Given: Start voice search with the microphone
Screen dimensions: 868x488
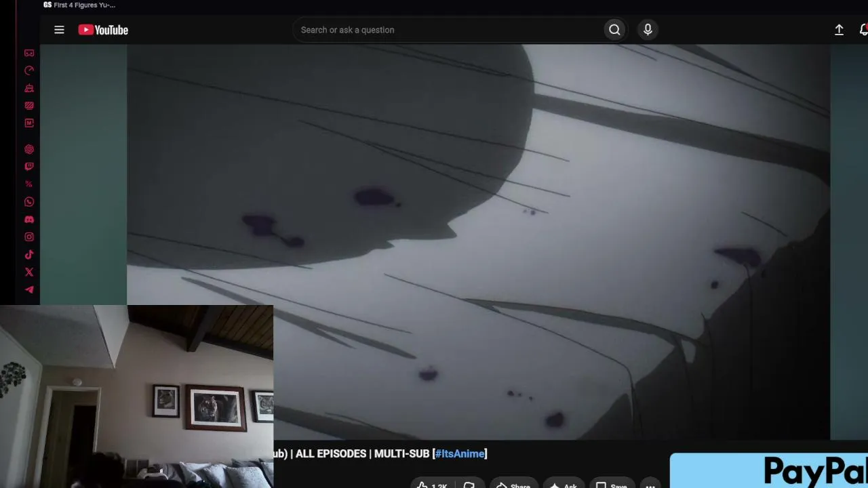Looking at the screenshot, I should (648, 30).
